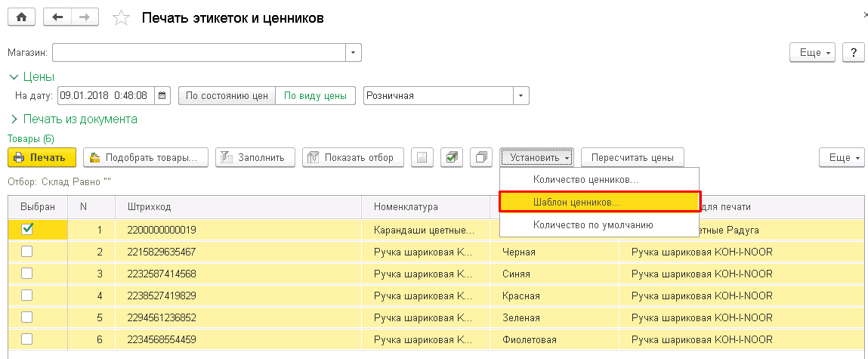Screen dimensions: 868x359
Task: Open help with the question mark button
Action: 853,52
